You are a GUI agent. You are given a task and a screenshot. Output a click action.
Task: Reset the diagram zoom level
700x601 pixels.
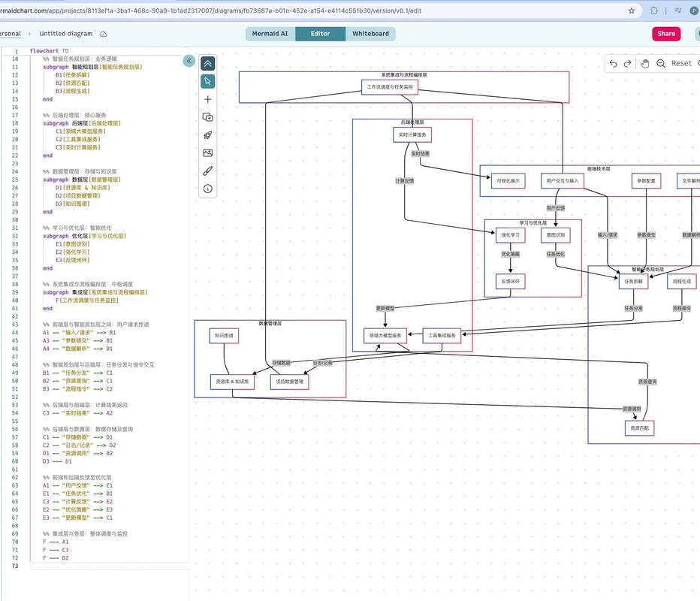tap(681, 64)
